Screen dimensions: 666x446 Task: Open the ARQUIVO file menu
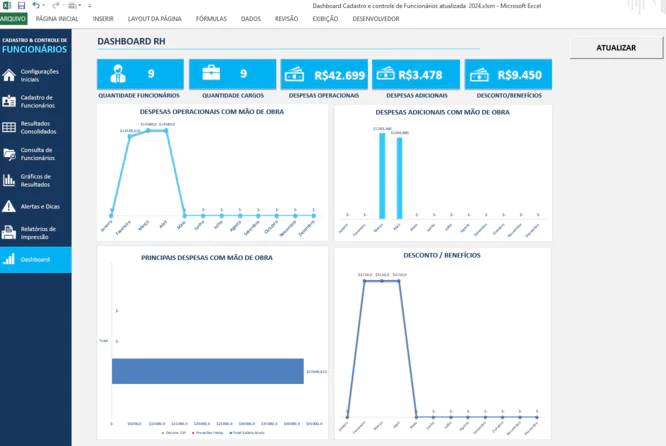click(13, 18)
